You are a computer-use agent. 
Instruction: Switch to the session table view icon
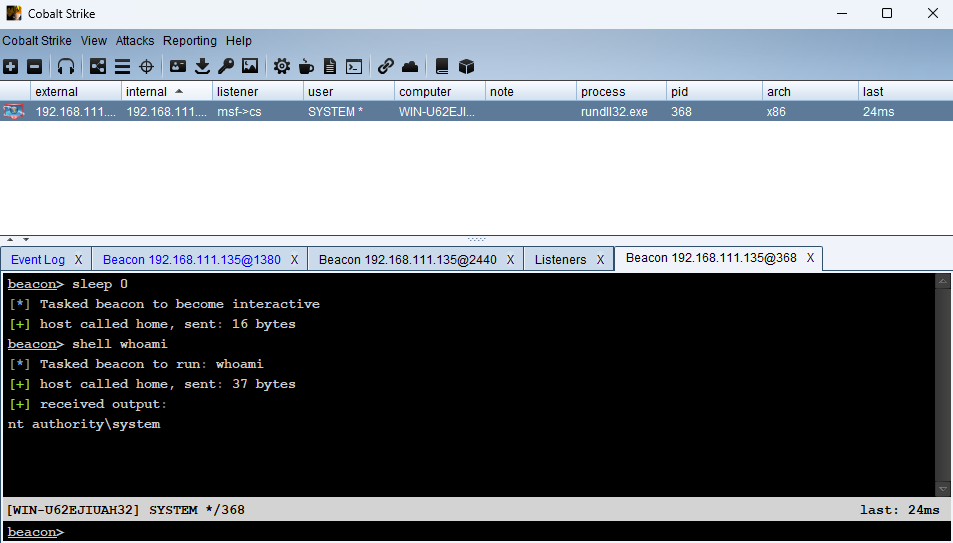click(122, 66)
